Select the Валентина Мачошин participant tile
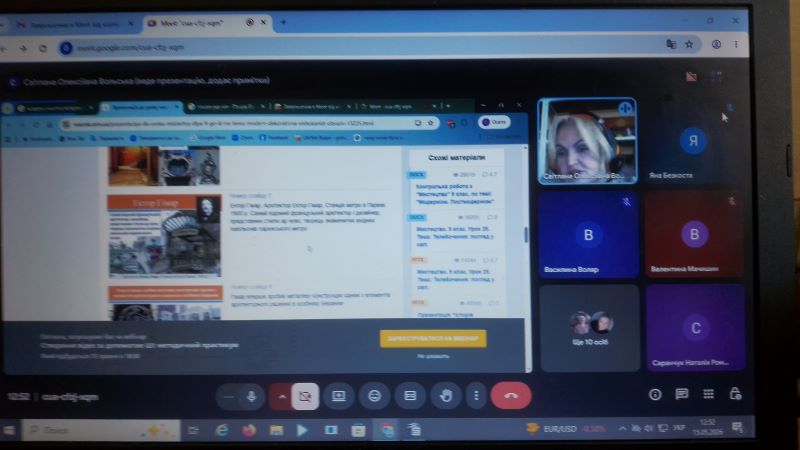The image size is (800, 450). (694, 235)
